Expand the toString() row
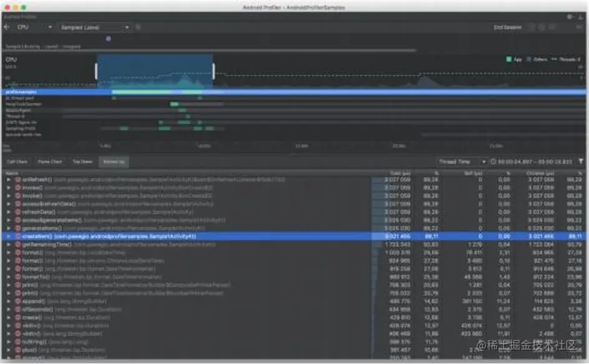The image size is (589, 364). coord(9,342)
